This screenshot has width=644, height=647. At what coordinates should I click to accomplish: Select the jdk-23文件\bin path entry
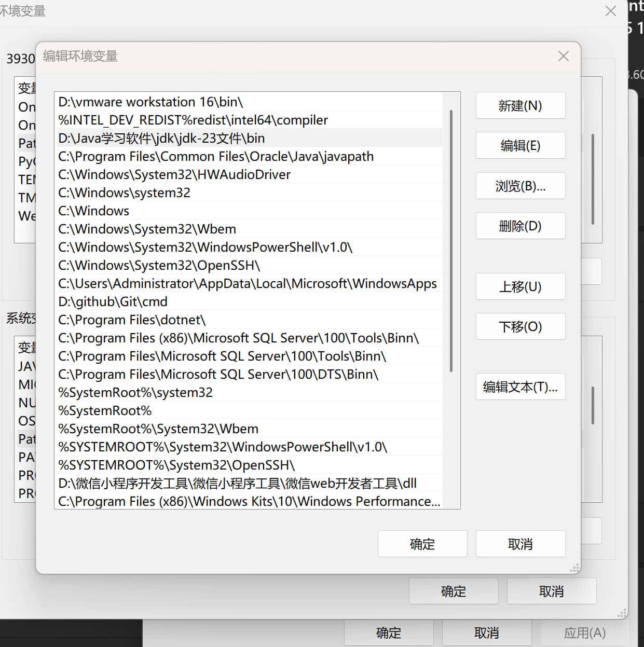pos(249,138)
